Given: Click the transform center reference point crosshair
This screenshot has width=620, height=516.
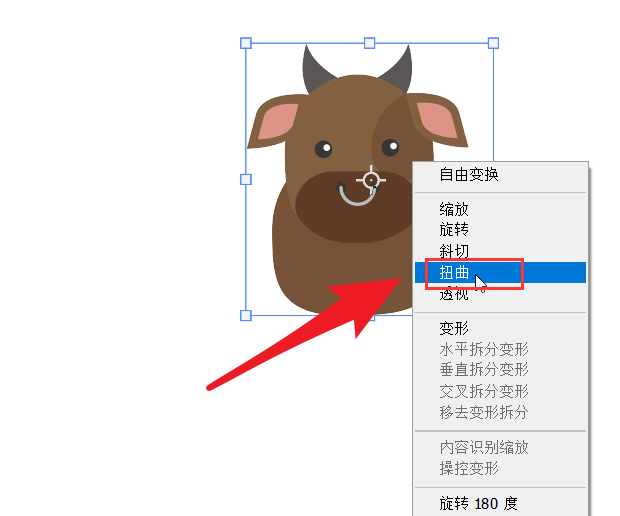Looking at the screenshot, I should tap(371, 180).
